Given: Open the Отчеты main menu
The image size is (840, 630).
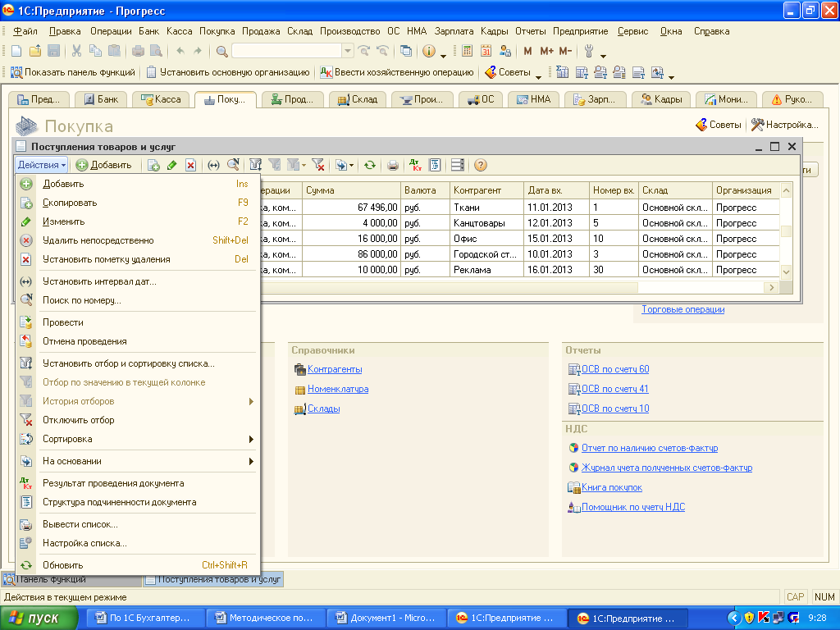Looking at the screenshot, I should (x=531, y=31).
